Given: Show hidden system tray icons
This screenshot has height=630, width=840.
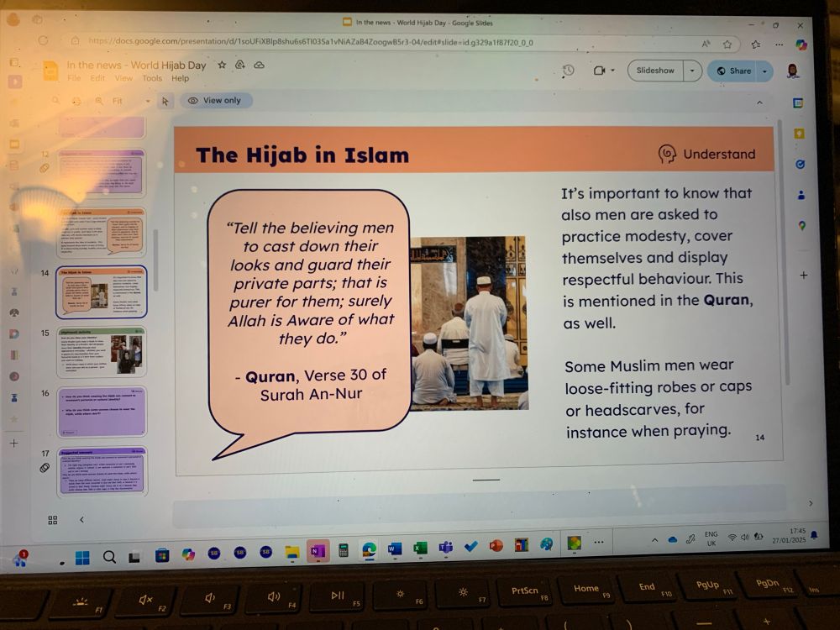Looking at the screenshot, I should pos(654,540).
